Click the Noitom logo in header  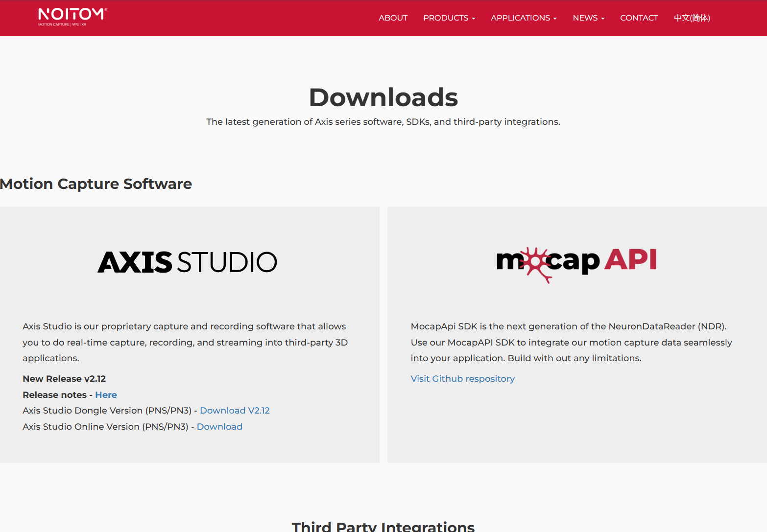tap(72, 17)
